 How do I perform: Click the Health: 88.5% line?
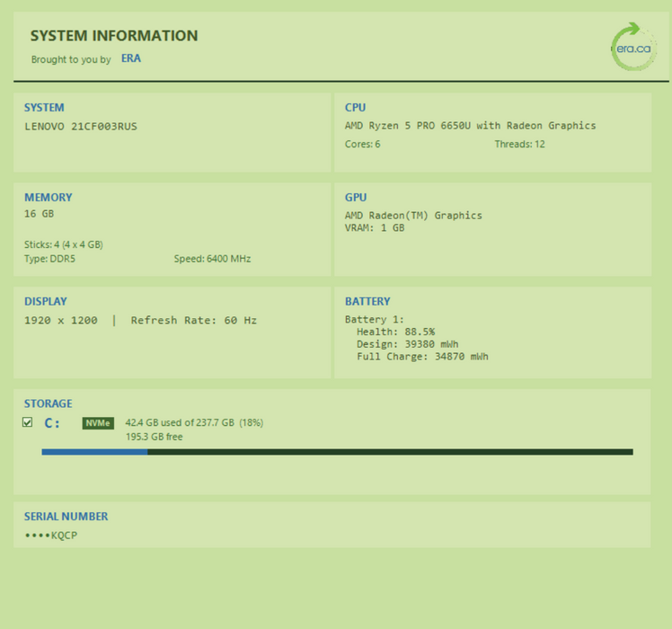click(396, 332)
